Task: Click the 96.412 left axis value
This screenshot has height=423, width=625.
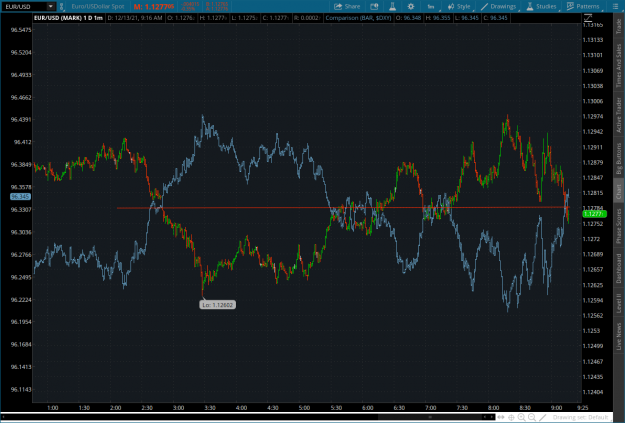Action: 22,142
